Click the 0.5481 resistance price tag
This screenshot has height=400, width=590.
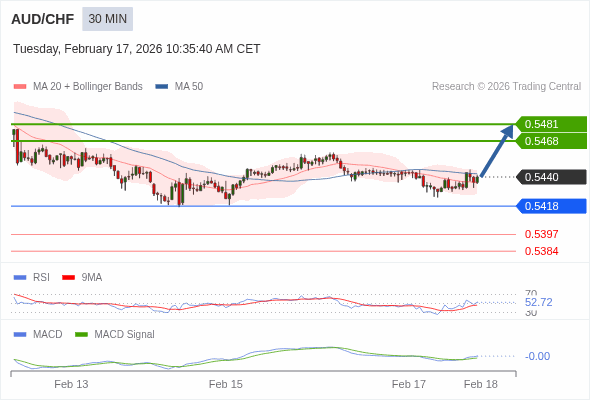pyautogui.click(x=551, y=124)
